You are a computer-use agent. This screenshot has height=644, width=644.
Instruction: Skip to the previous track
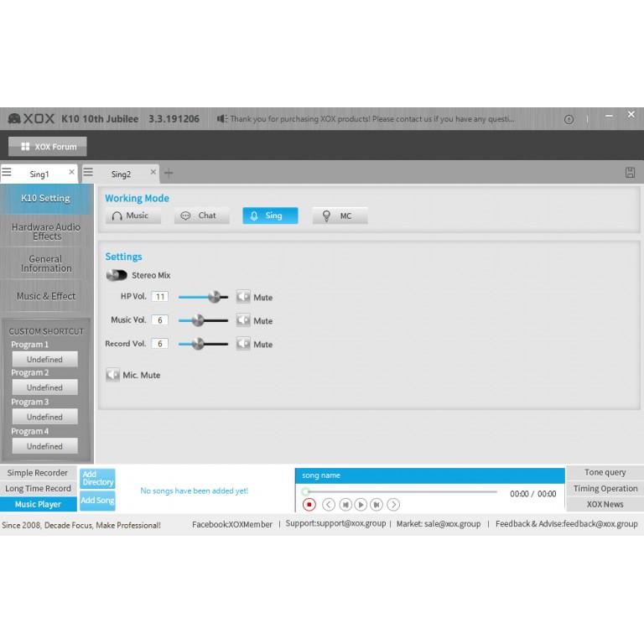345,504
